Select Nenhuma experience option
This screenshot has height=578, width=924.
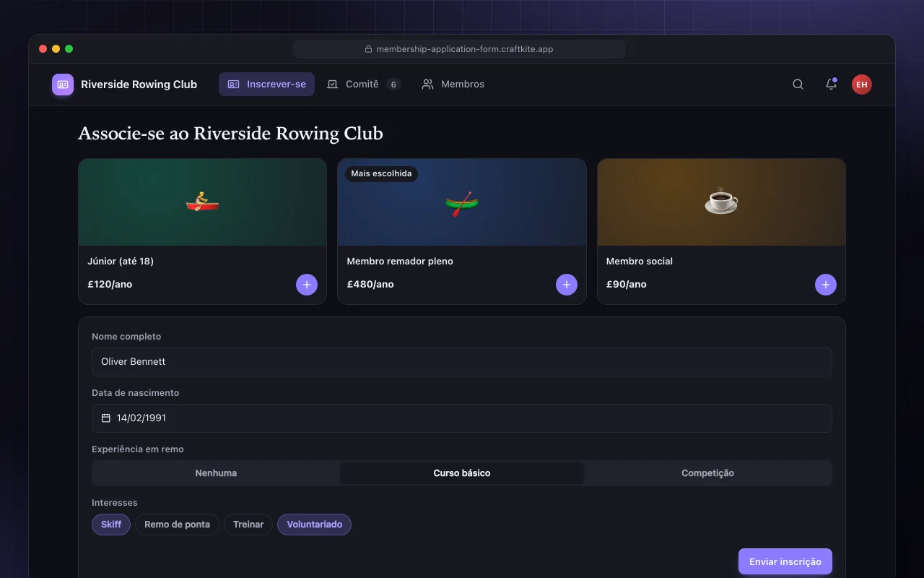tap(216, 473)
